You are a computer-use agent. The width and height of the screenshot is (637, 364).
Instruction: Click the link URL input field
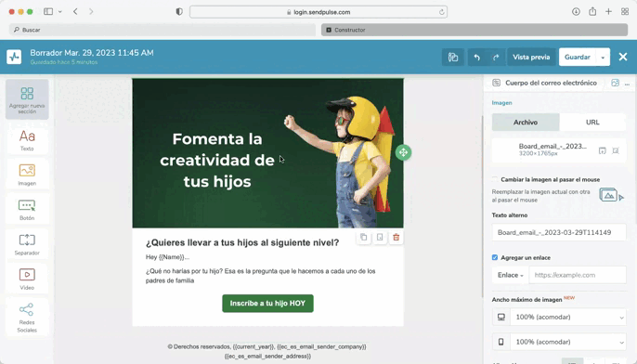[x=578, y=275]
